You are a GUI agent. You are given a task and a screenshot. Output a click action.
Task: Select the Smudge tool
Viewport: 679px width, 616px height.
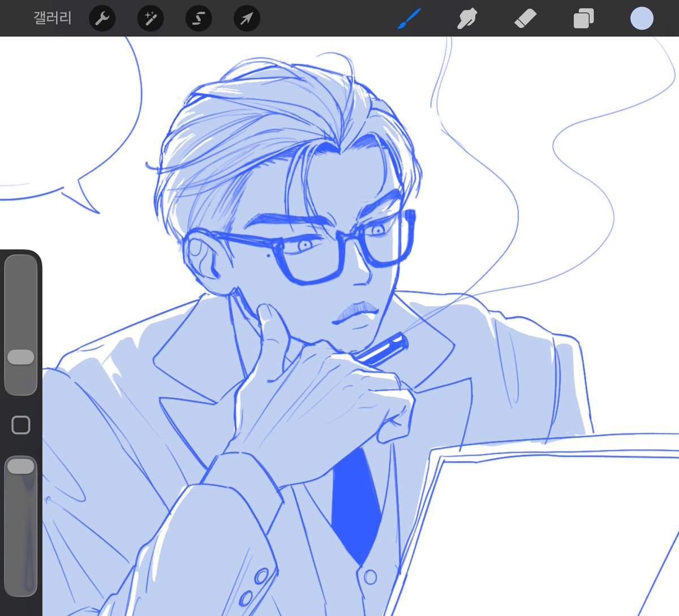(x=467, y=19)
